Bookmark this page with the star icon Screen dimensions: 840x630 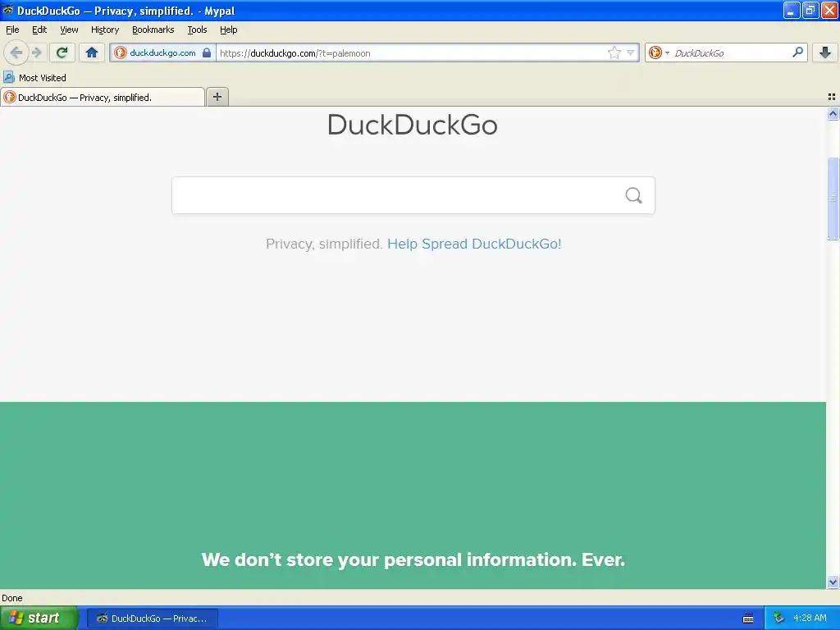tap(614, 52)
